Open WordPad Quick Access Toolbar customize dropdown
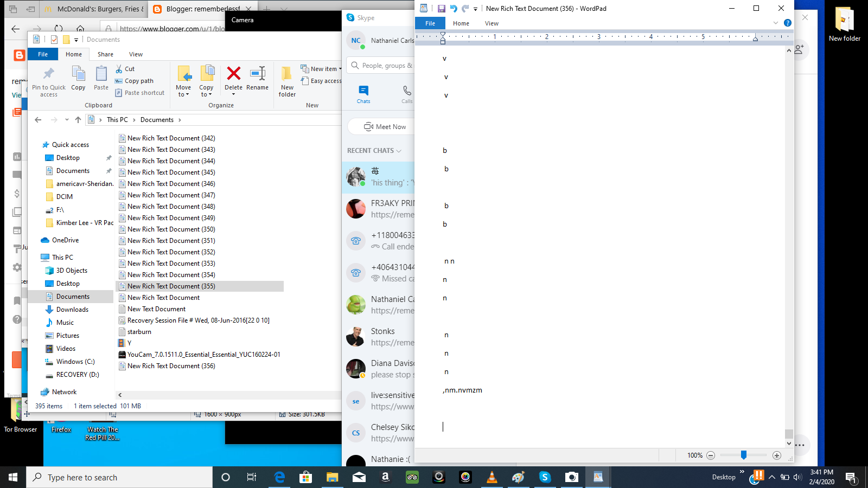This screenshot has height=488, width=868. click(x=475, y=9)
